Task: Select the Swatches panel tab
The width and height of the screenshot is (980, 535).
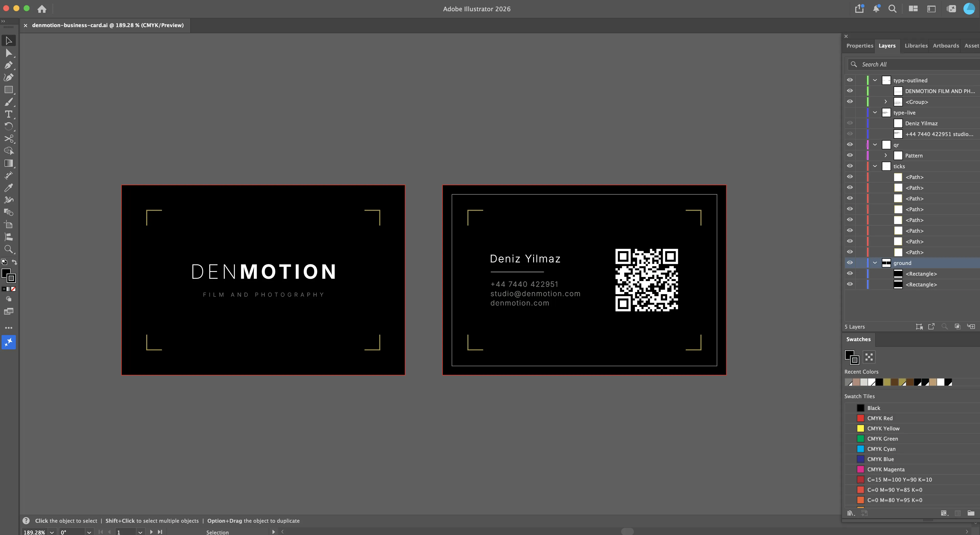Action: coord(858,339)
